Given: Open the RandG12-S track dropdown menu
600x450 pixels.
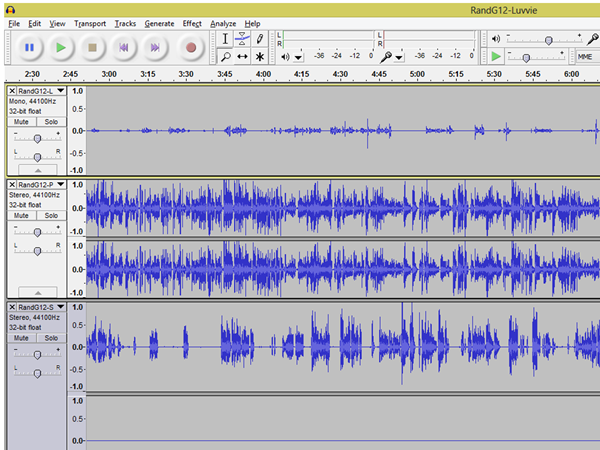Looking at the screenshot, I should coord(61,307).
